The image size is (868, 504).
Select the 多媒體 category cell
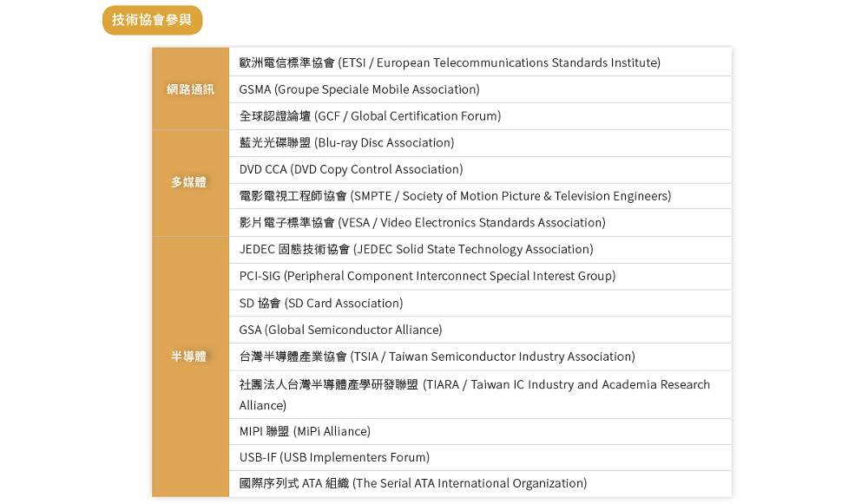[x=190, y=183]
